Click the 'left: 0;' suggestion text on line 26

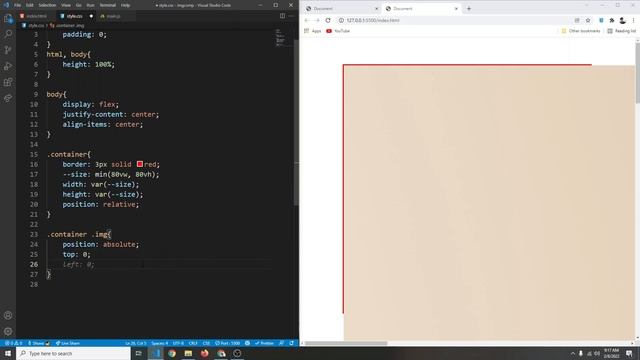click(x=78, y=264)
